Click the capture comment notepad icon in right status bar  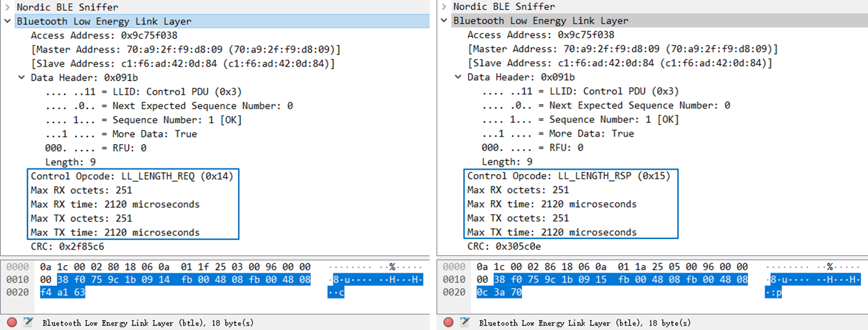coord(465,323)
